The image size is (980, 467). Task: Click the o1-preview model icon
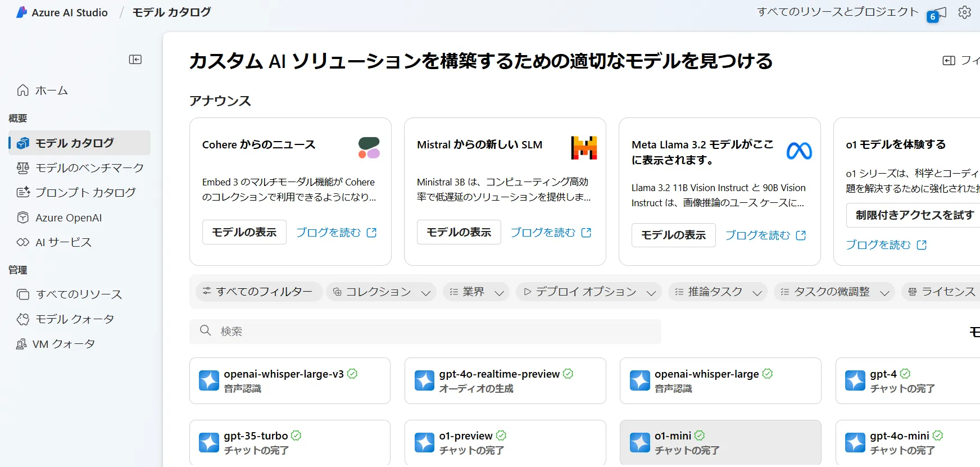coord(424,442)
